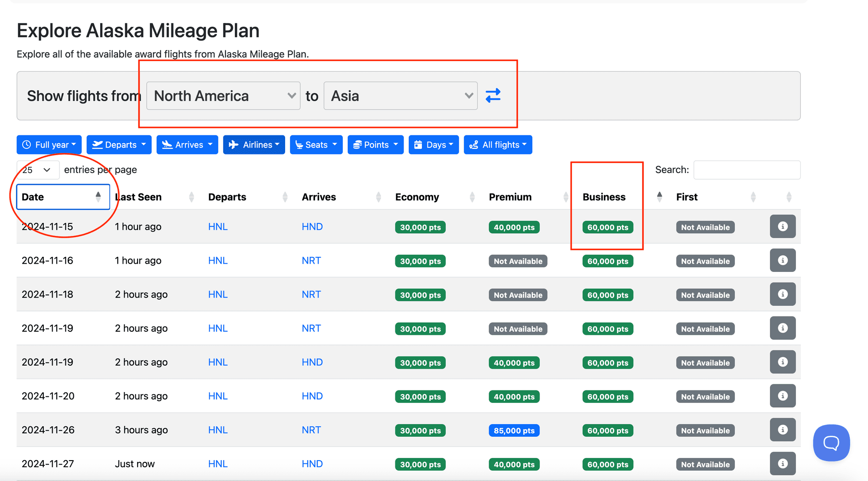Open info for the 2024-11-26 flight
The width and height of the screenshot is (868, 481).
pyautogui.click(x=783, y=429)
